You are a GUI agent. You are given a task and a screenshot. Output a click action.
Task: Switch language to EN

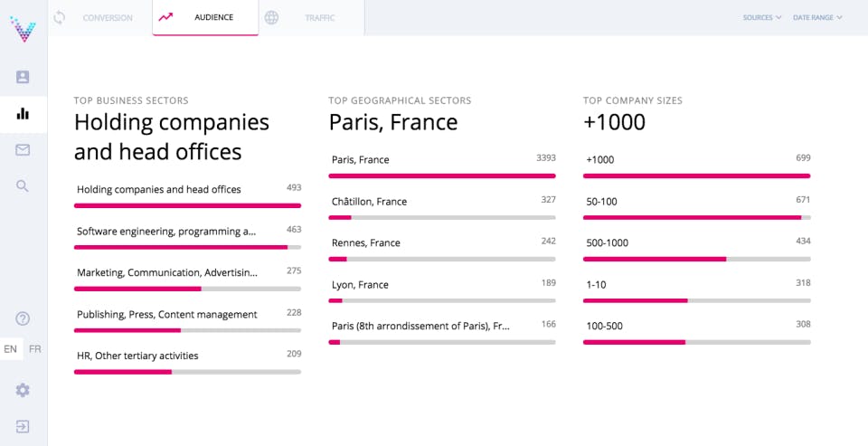point(11,349)
